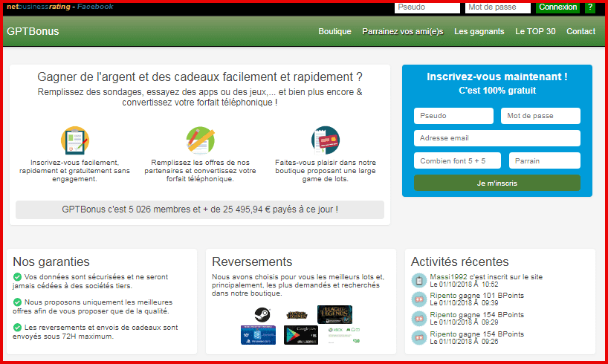Viewport: 608px width, 364px height.
Task: Click the Google Play gift card image
Action: (300, 335)
